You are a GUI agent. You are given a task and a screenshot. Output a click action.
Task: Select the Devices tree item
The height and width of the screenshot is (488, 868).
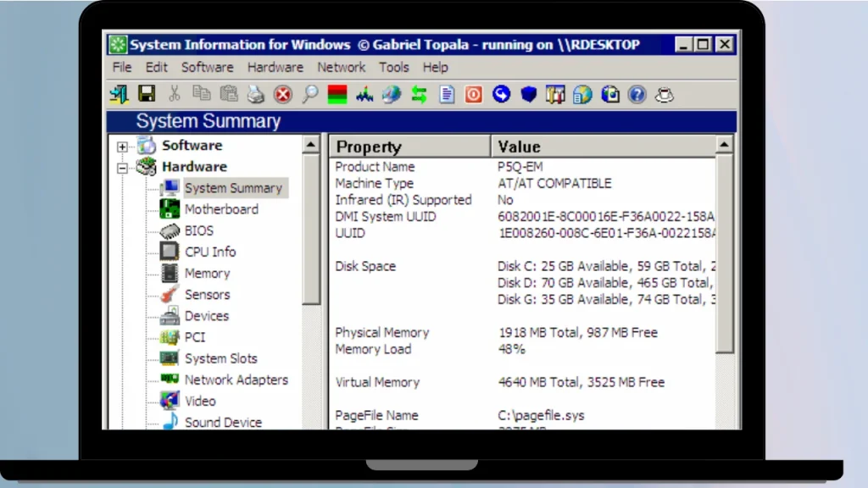pos(207,316)
